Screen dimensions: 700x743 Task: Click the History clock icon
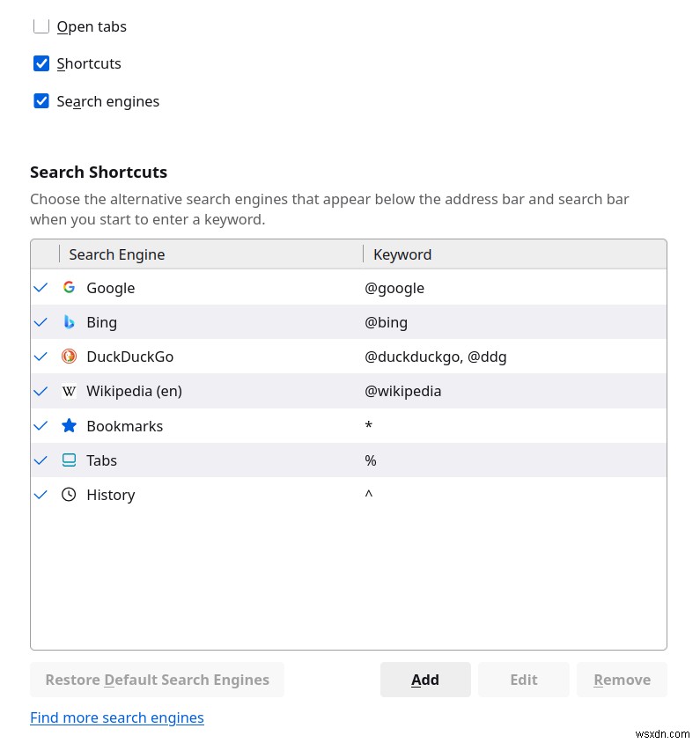(x=70, y=495)
